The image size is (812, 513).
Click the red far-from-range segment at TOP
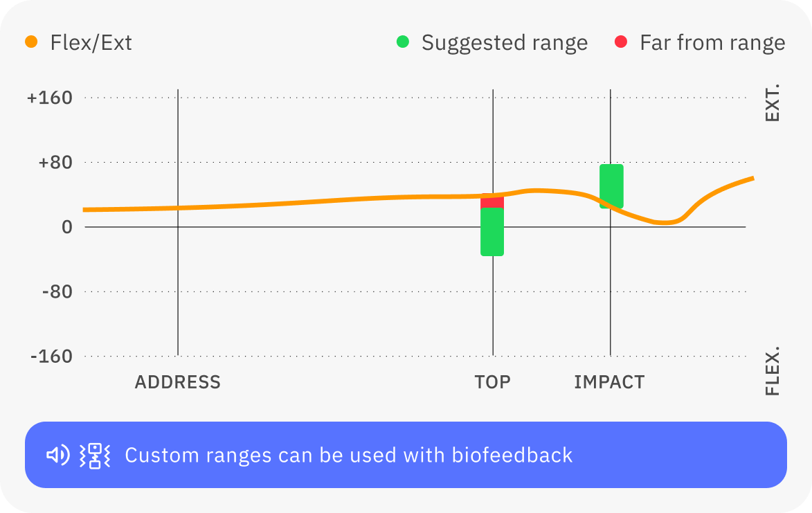(x=492, y=201)
